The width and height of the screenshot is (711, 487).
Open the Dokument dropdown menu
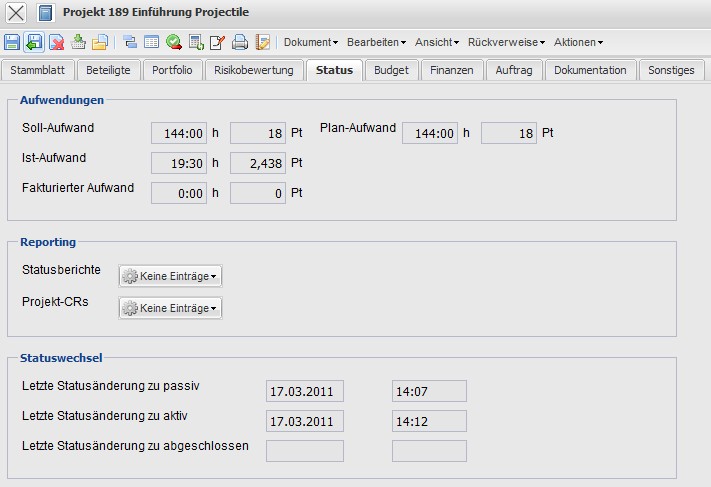[x=311, y=42]
